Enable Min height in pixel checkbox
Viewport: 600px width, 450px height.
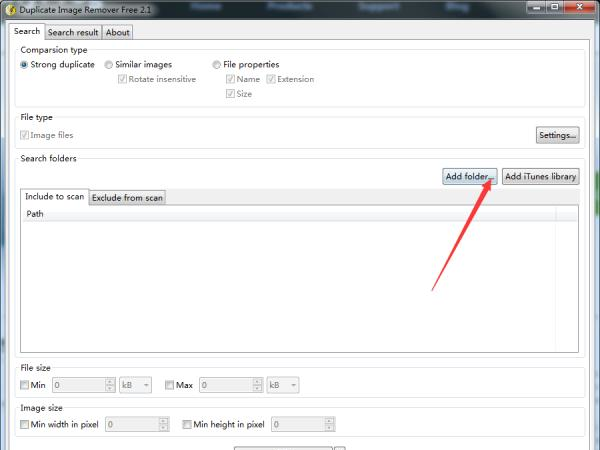[x=187, y=424]
